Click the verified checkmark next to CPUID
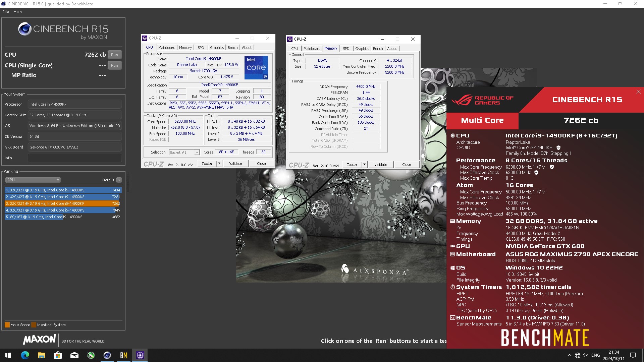The image size is (644, 362). pyautogui.click(x=558, y=147)
